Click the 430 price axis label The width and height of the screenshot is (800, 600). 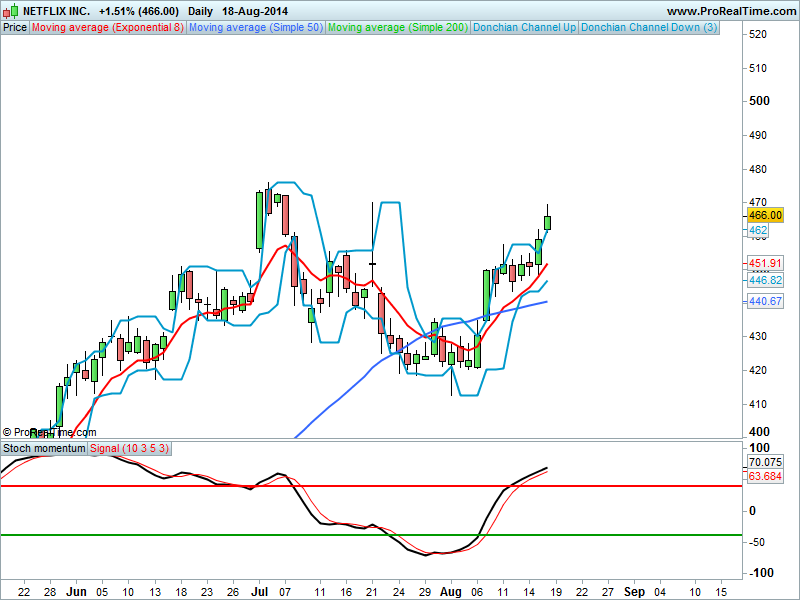pos(758,336)
